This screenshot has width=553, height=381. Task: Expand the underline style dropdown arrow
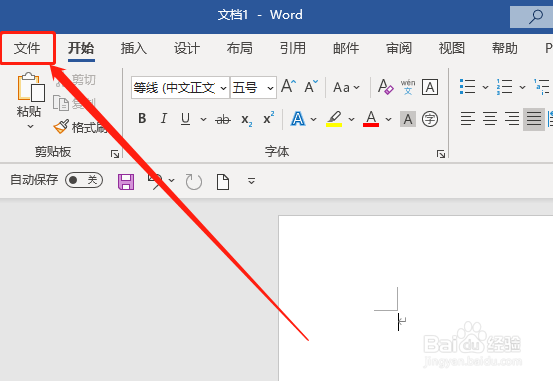(203, 120)
